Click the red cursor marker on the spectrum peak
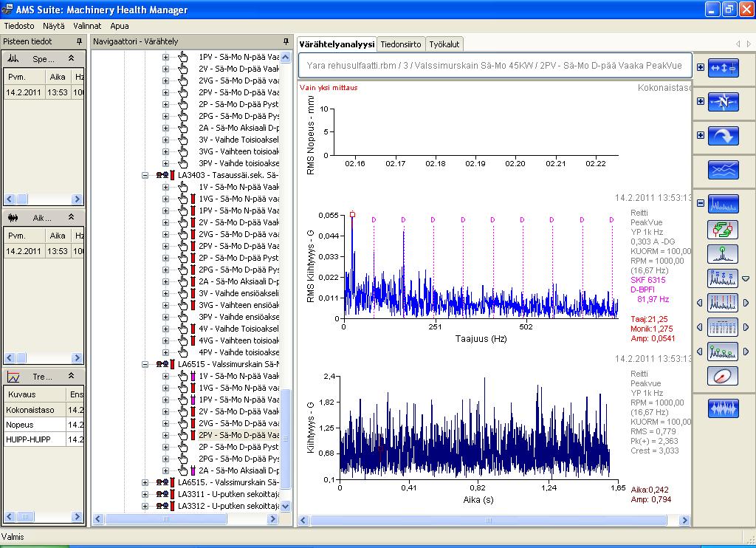This screenshot has height=548, width=756. pyautogui.click(x=352, y=215)
